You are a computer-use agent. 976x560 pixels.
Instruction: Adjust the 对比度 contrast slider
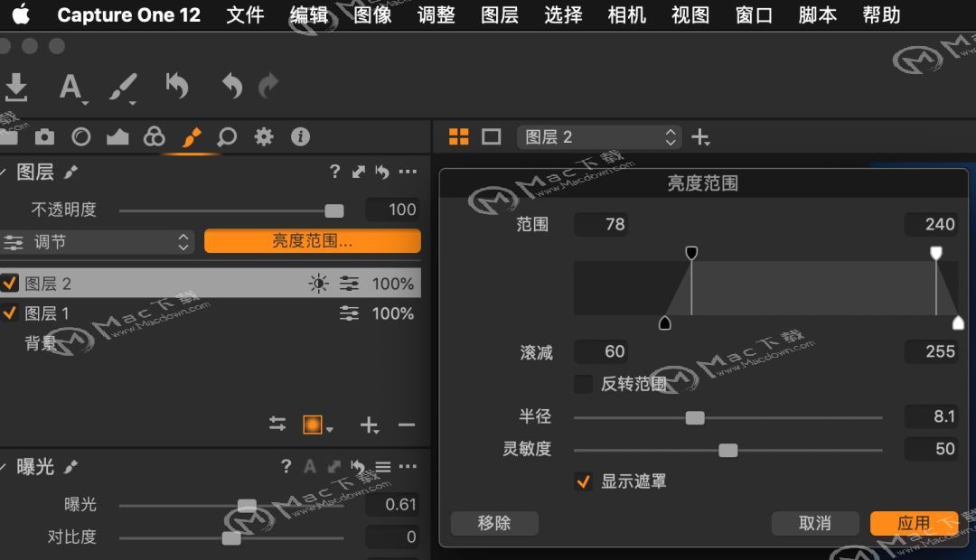231,538
